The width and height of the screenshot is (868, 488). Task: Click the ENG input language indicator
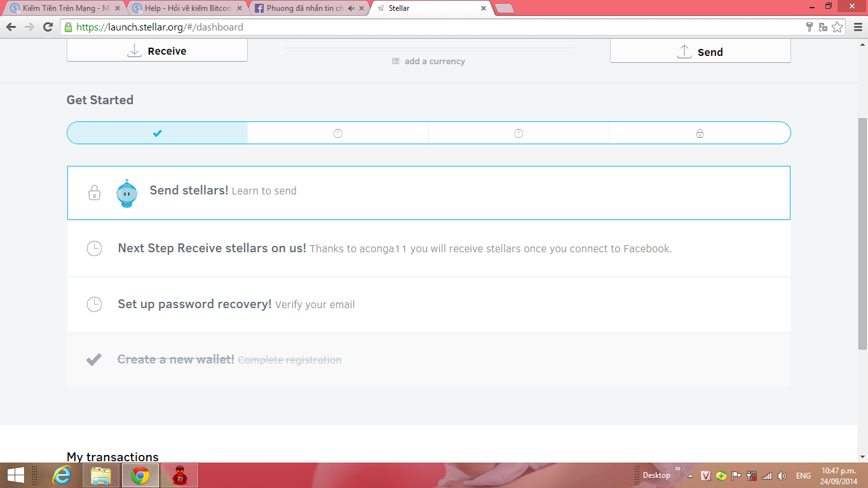(x=803, y=475)
